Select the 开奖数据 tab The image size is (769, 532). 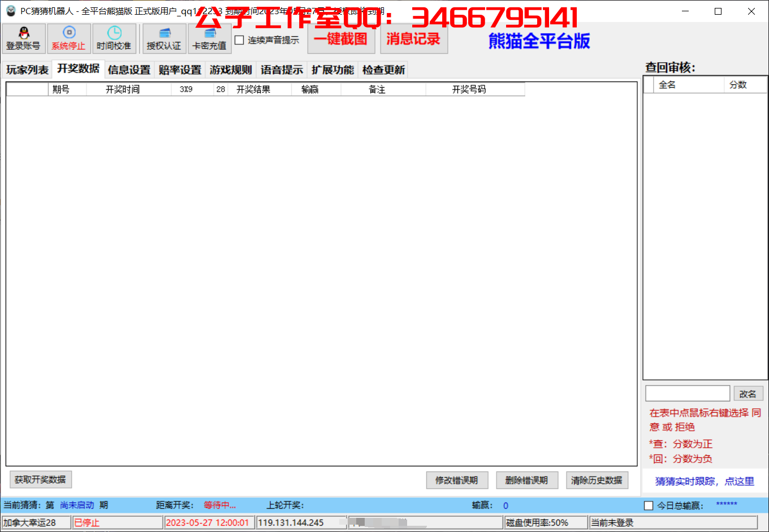pyautogui.click(x=78, y=68)
